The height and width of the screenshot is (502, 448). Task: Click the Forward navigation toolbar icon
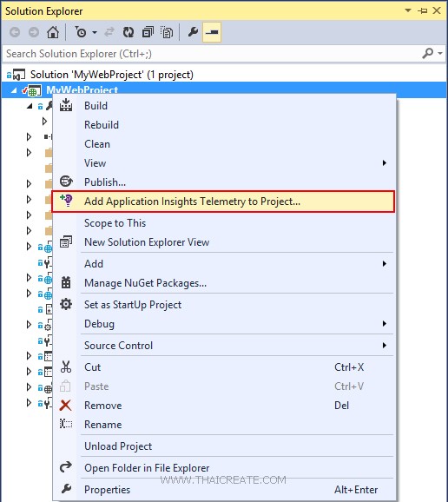point(34,32)
